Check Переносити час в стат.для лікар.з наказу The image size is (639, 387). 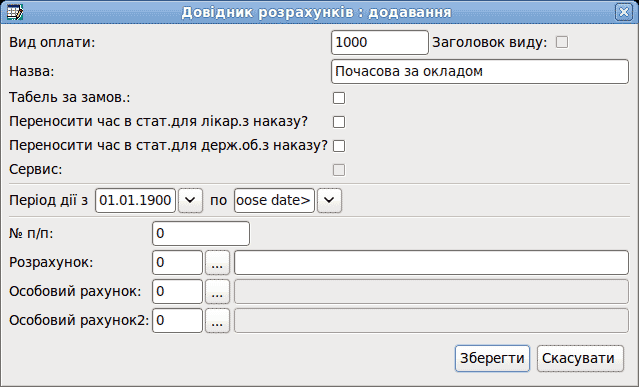[x=339, y=122]
